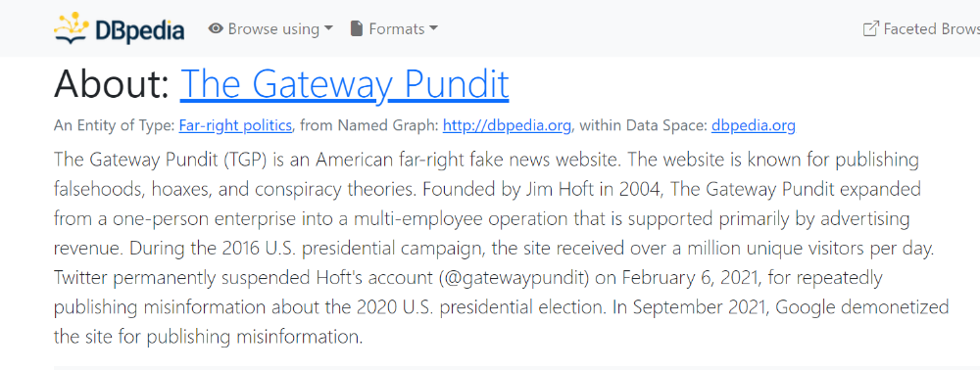Follow The Gateway Pundit title link
Screen dimensions: 980x370
click(x=344, y=84)
